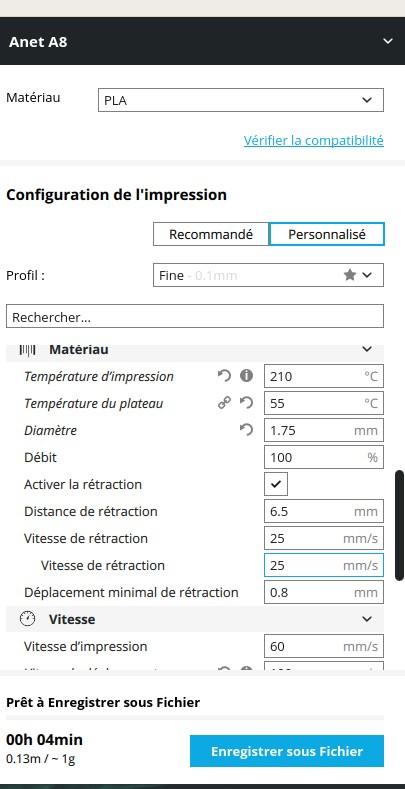Image resolution: width=405 pixels, height=789 pixels.
Task: Switch to Personnalisé mode
Action: point(327,234)
